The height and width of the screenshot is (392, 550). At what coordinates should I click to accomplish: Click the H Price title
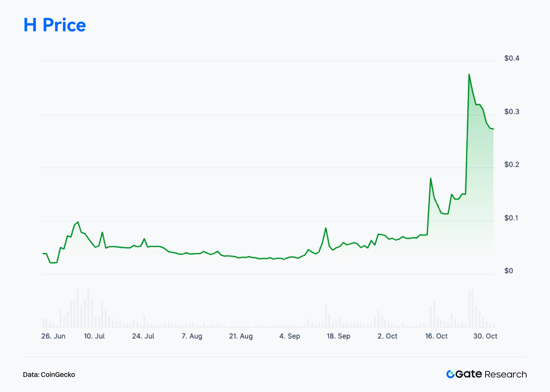tap(54, 25)
